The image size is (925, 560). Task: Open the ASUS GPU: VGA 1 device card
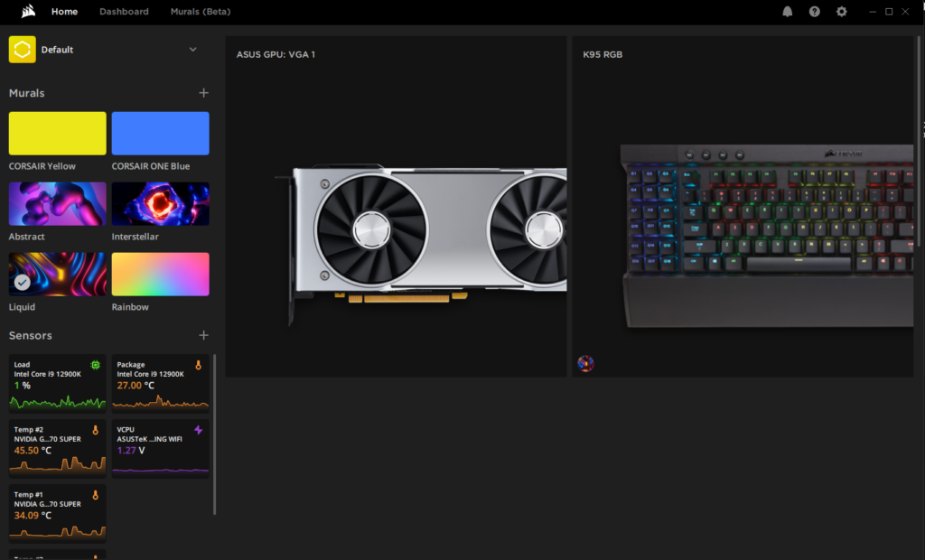coord(396,207)
